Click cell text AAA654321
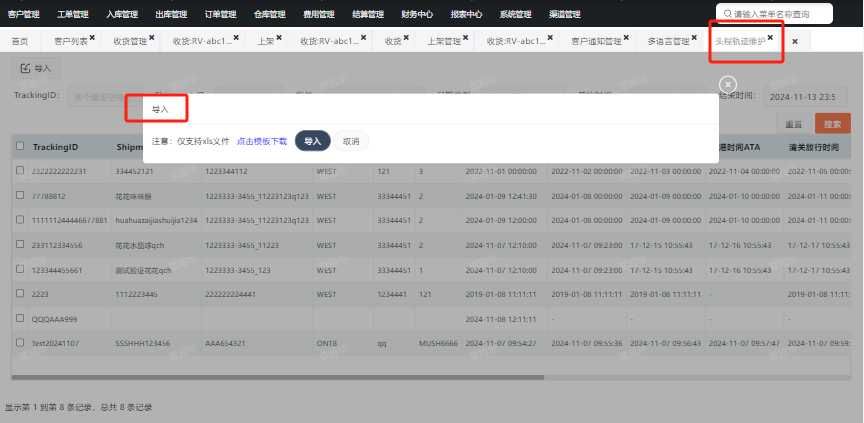 (x=225, y=343)
